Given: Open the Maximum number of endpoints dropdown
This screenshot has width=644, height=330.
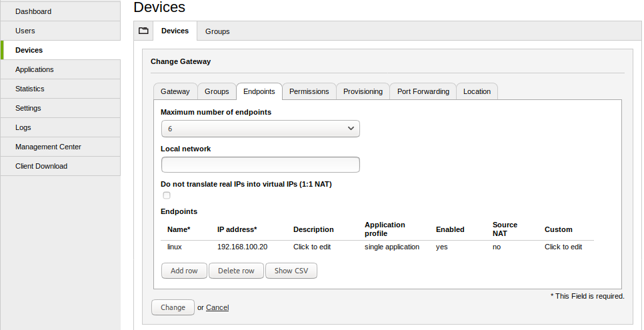Looking at the screenshot, I should (260, 129).
